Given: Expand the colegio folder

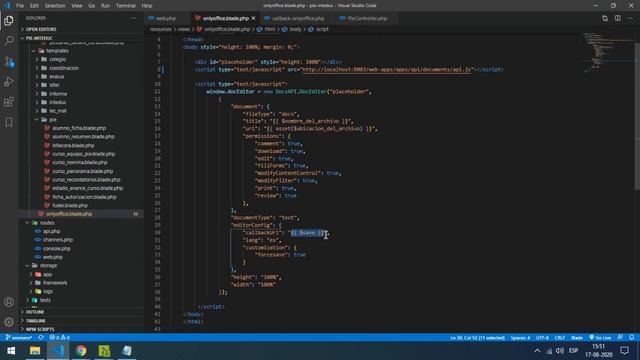Looking at the screenshot, I should [57, 59].
